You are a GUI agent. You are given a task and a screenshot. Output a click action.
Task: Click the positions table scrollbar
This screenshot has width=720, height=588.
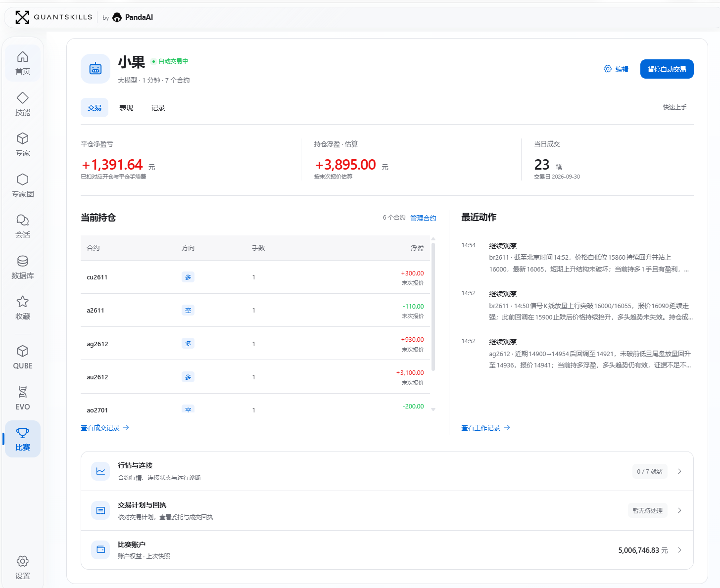tap(433, 306)
